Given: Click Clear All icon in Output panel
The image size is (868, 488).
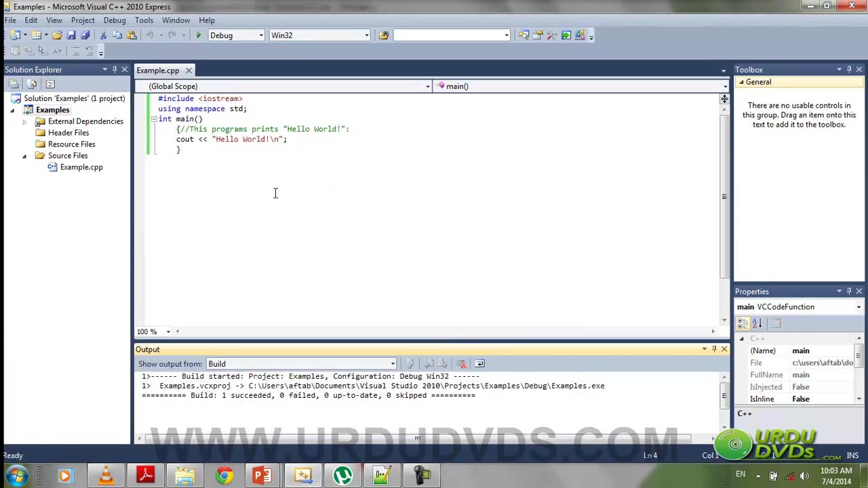Looking at the screenshot, I should 462,364.
